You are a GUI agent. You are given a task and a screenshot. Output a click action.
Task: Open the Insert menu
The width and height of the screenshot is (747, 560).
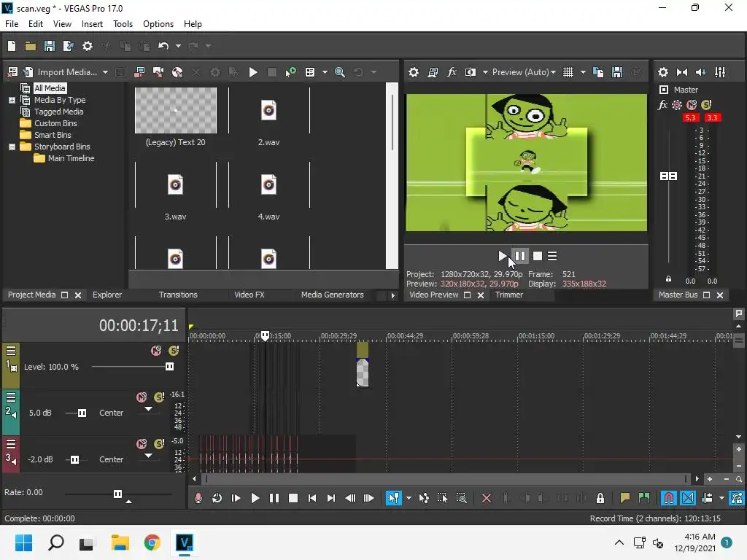tap(92, 24)
